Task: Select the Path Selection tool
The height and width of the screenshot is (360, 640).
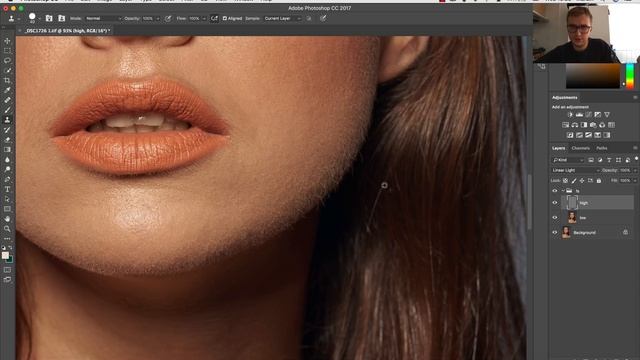Action: tap(7, 199)
